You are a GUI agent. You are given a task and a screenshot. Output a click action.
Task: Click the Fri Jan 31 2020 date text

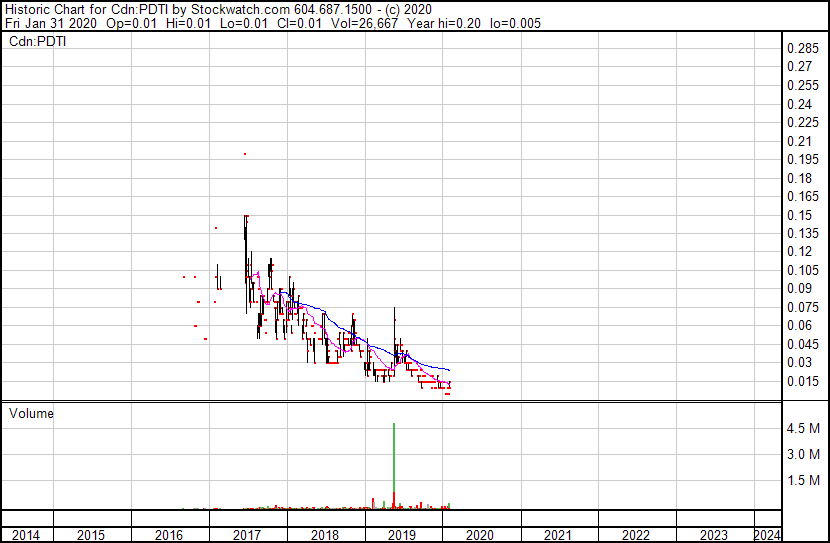coord(51,23)
